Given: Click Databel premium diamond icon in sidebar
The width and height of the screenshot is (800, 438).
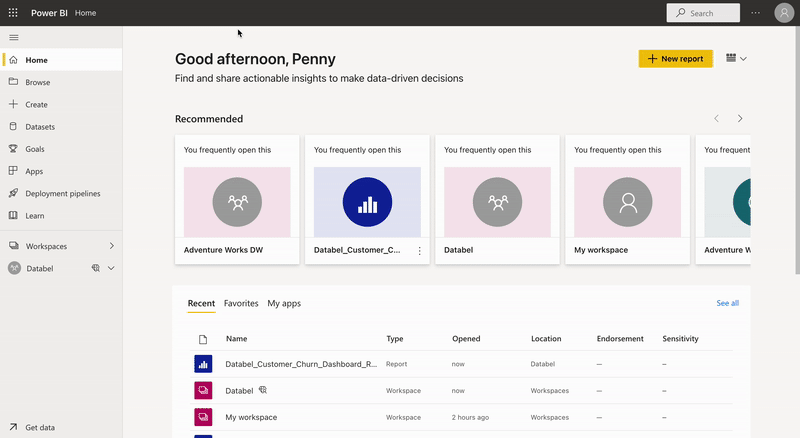Looking at the screenshot, I should 95,268.
